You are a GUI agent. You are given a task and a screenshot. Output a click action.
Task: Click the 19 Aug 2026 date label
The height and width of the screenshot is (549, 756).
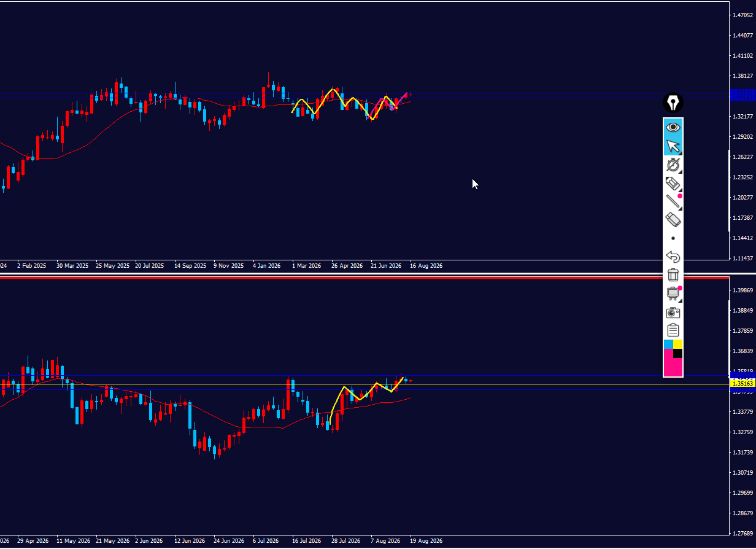426,541
